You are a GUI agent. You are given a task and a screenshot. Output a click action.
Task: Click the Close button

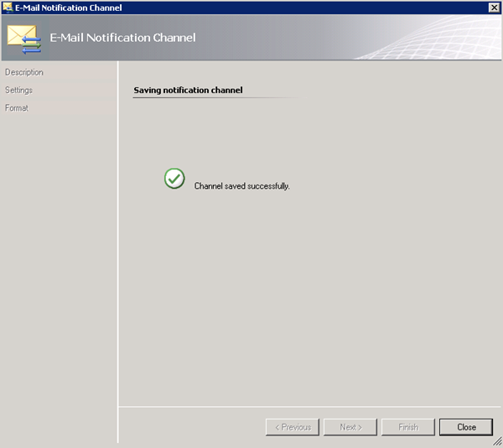(466, 427)
